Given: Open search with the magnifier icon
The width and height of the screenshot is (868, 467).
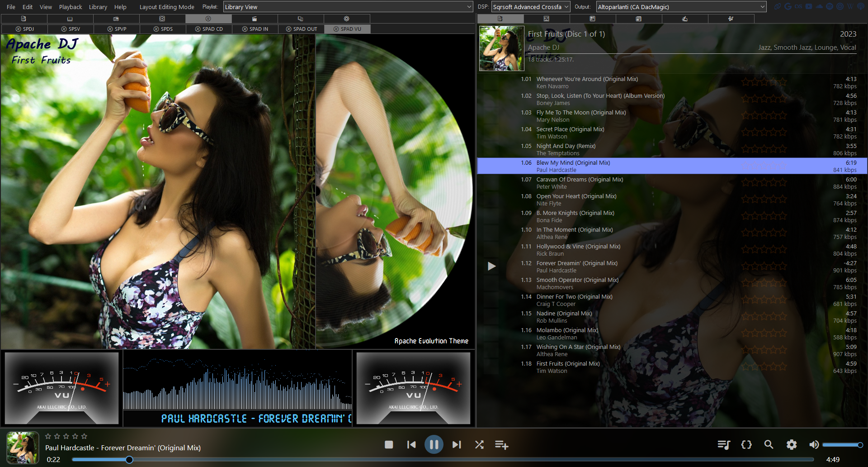Looking at the screenshot, I should pyautogui.click(x=769, y=445).
